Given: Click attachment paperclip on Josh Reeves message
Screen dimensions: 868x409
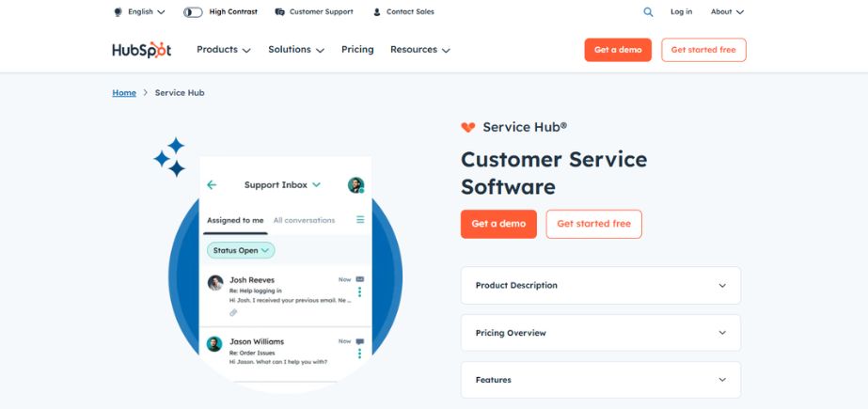Looking at the screenshot, I should pyautogui.click(x=233, y=313).
